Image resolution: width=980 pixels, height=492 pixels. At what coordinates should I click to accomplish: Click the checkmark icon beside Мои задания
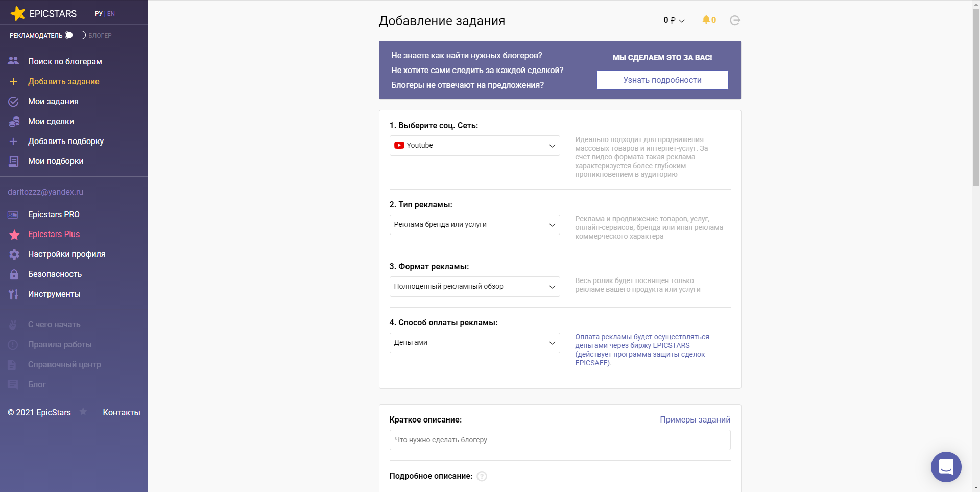coord(13,102)
